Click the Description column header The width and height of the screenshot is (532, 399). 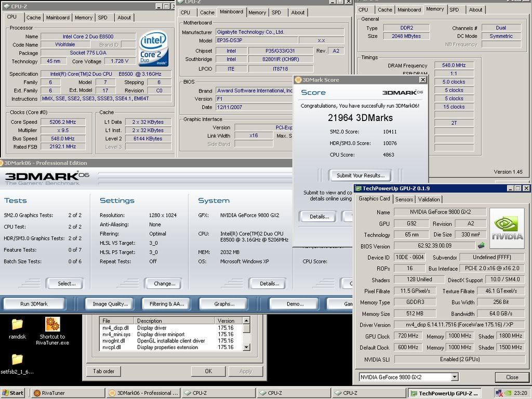click(x=174, y=321)
